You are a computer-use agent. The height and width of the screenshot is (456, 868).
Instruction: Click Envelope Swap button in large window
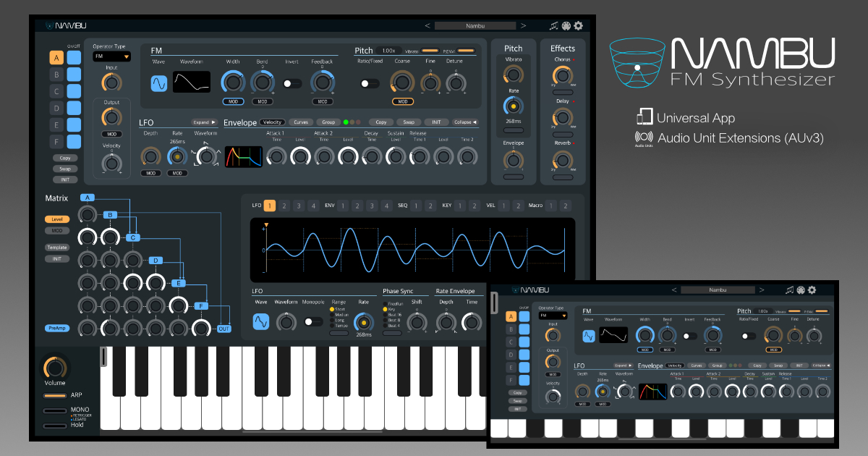[408, 122]
